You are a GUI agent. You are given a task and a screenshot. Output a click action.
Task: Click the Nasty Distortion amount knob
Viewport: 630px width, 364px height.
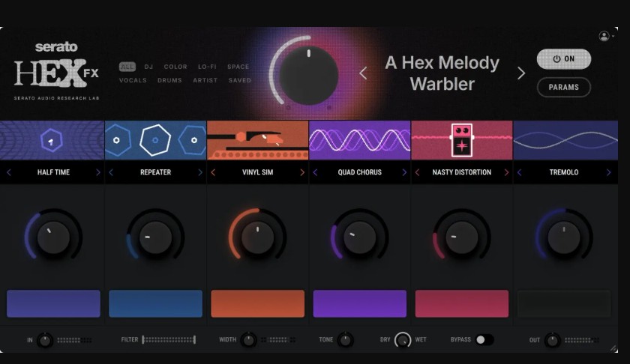pyautogui.click(x=462, y=237)
